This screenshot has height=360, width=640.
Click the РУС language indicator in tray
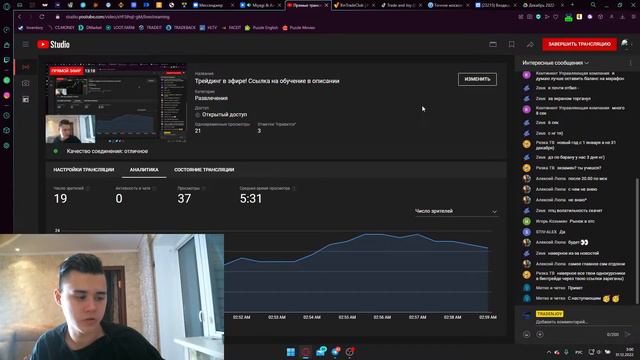[579, 352]
